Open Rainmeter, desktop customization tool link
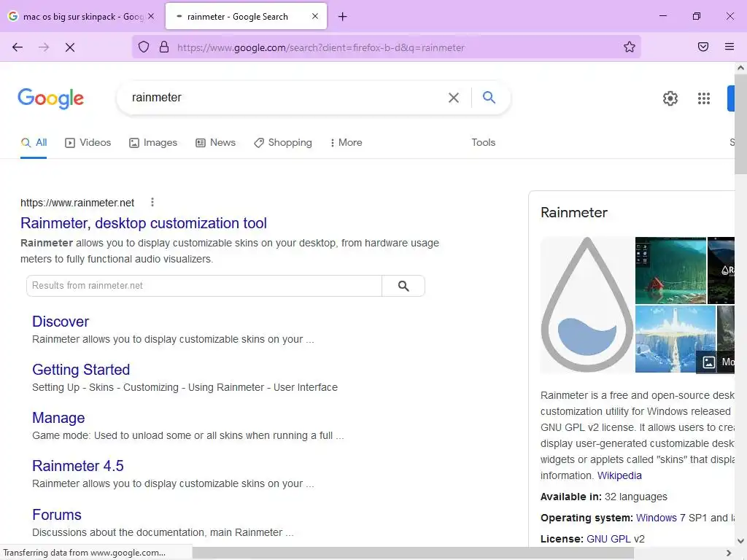This screenshot has width=747, height=560. 144,223
